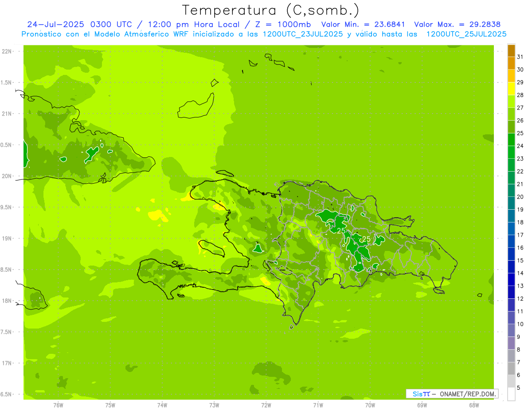Click the 'ONAMET/REP.DOM.' credit label
Image resolution: width=532 pixels, height=411 pixels.
point(469,394)
